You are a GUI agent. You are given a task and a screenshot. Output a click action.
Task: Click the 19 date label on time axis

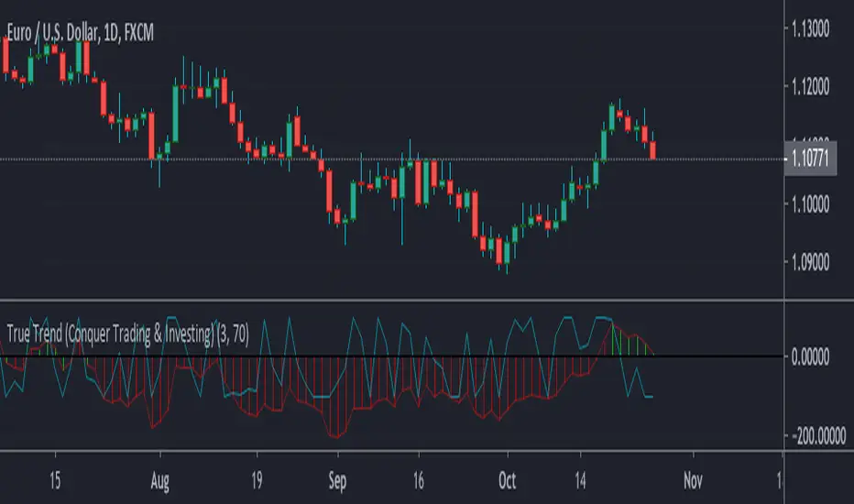pyautogui.click(x=257, y=480)
